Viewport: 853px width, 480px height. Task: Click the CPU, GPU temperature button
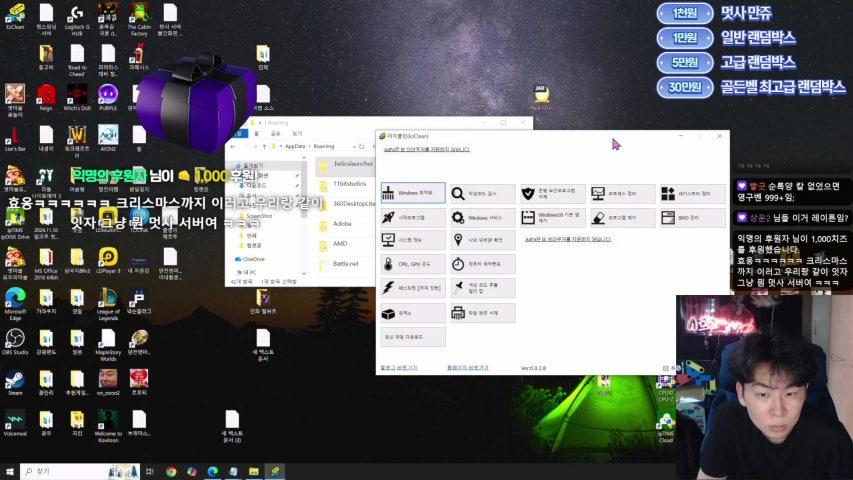click(413, 264)
